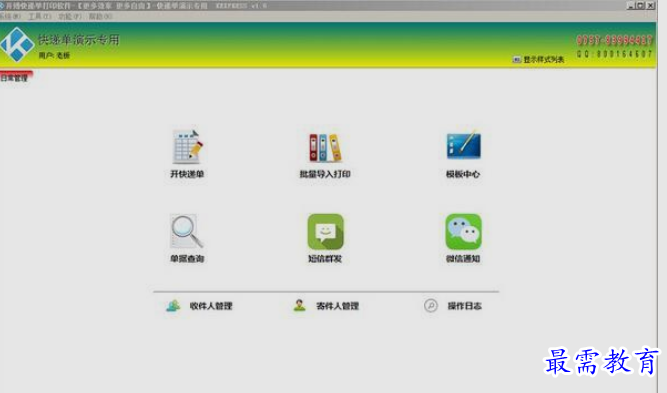Image resolution: width=667 pixels, height=393 pixels.
Task: Open the 开快递单 spreadsheet-and-pencil icon
Action: [188, 147]
